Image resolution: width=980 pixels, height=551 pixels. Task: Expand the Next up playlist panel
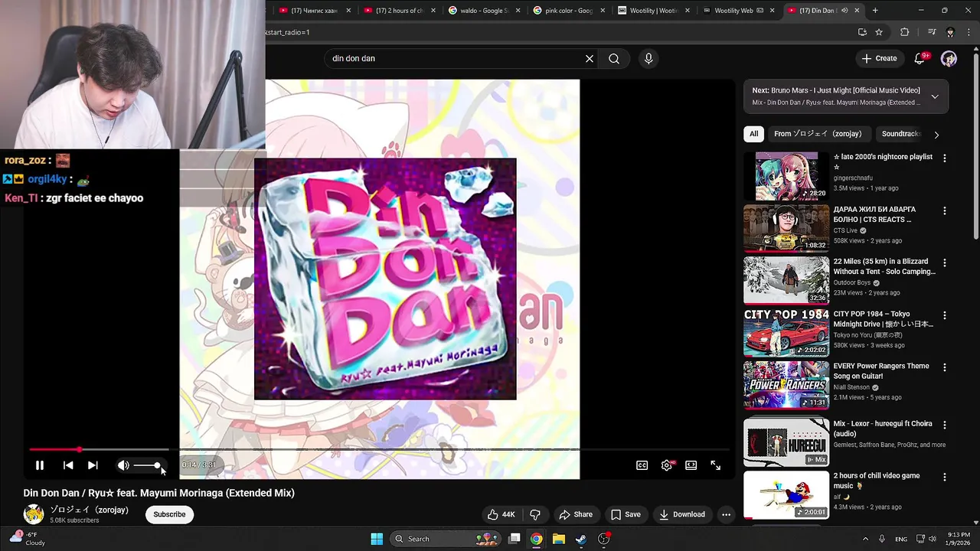pyautogui.click(x=935, y=96)
